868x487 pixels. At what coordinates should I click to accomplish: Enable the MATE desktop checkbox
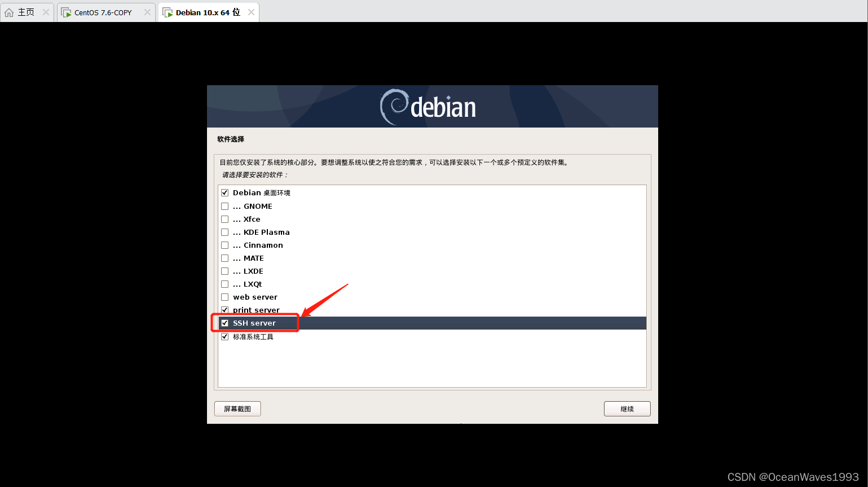click(x=224, y=258)
